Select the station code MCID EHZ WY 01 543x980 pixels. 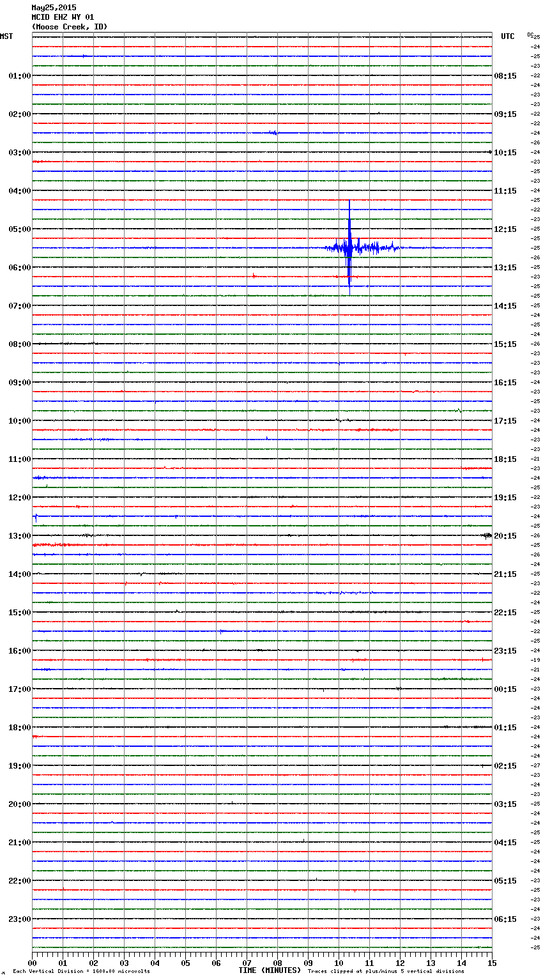63,17
